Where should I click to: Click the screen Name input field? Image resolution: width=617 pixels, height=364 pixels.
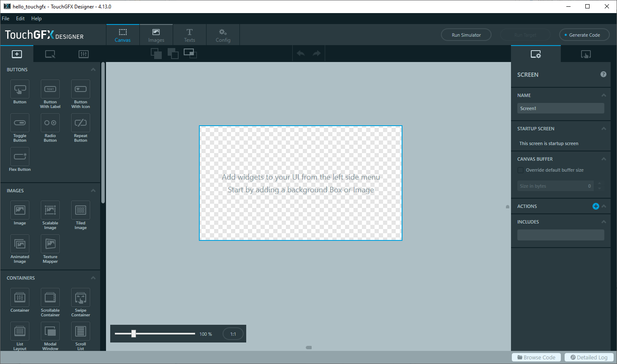[x=560, y=108]
